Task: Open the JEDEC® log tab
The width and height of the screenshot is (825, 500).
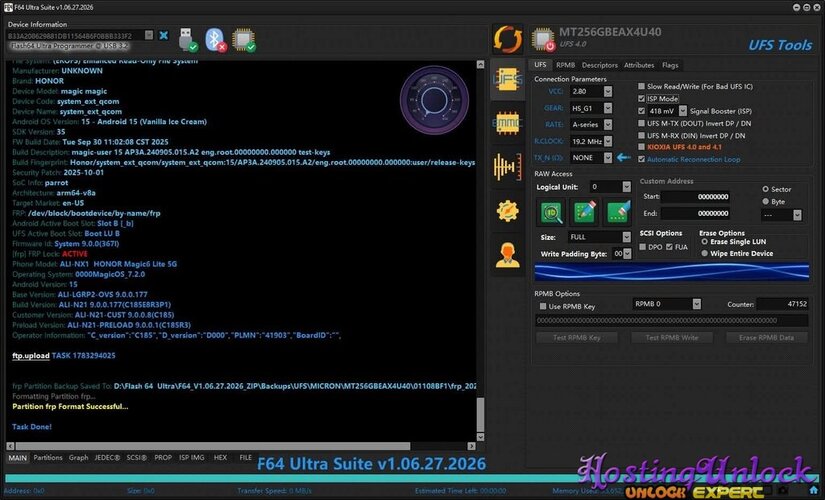Action: click(107, 457)
